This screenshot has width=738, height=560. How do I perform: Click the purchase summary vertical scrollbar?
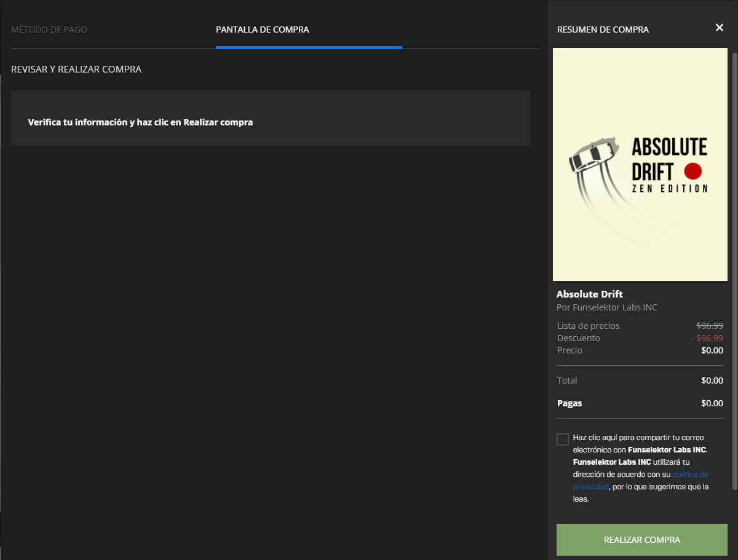tap(734, 270)
